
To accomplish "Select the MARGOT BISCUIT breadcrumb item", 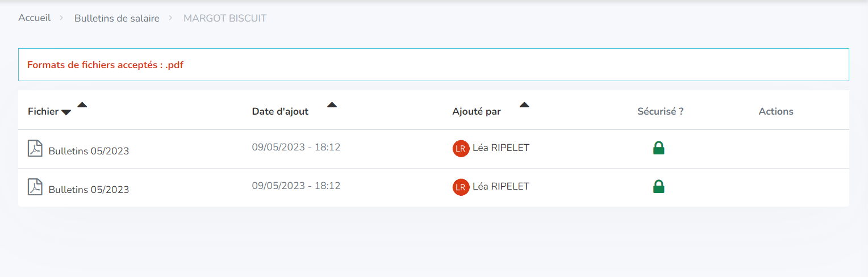I will pyautogui.click(x=225, y=18).
